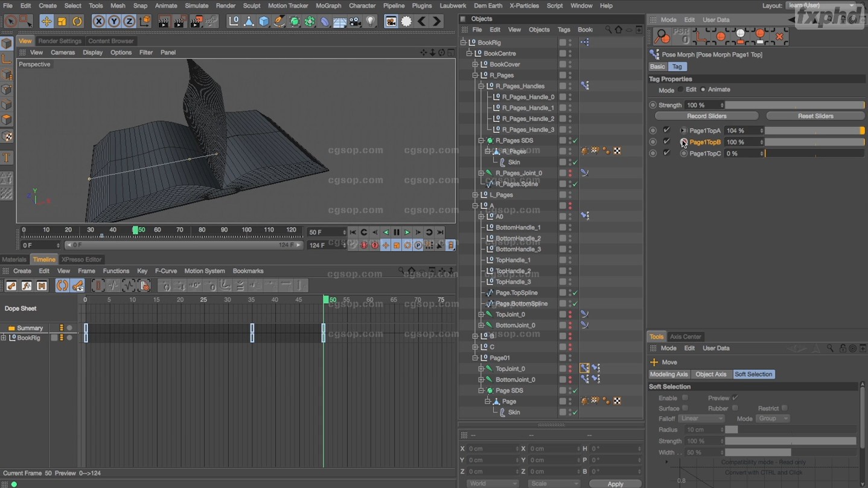Pause the animation playback
This screenshot has height=488, width=868.
397,233
